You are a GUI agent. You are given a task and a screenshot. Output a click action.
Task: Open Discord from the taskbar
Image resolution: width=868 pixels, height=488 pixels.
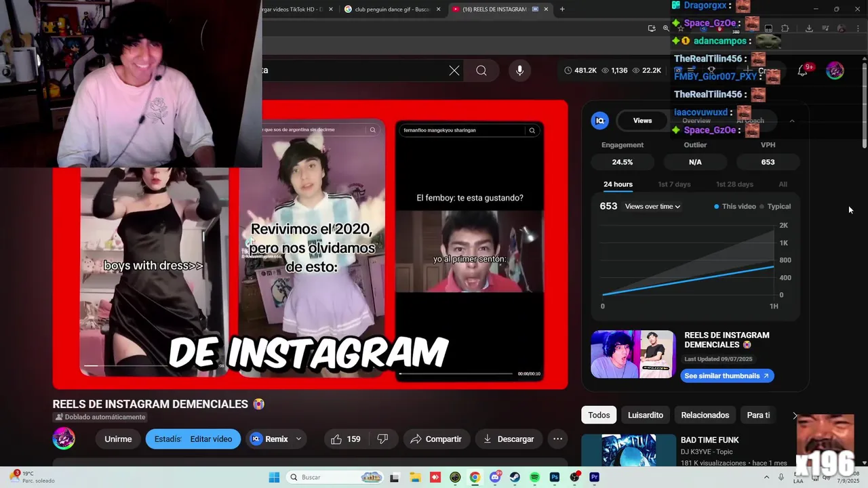[x=495, y=477]
